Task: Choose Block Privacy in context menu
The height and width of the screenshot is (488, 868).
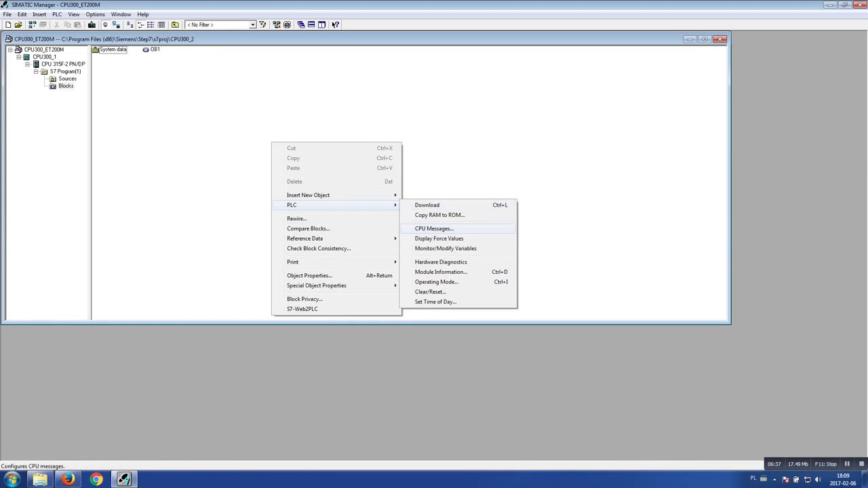Action: (336, 299)
